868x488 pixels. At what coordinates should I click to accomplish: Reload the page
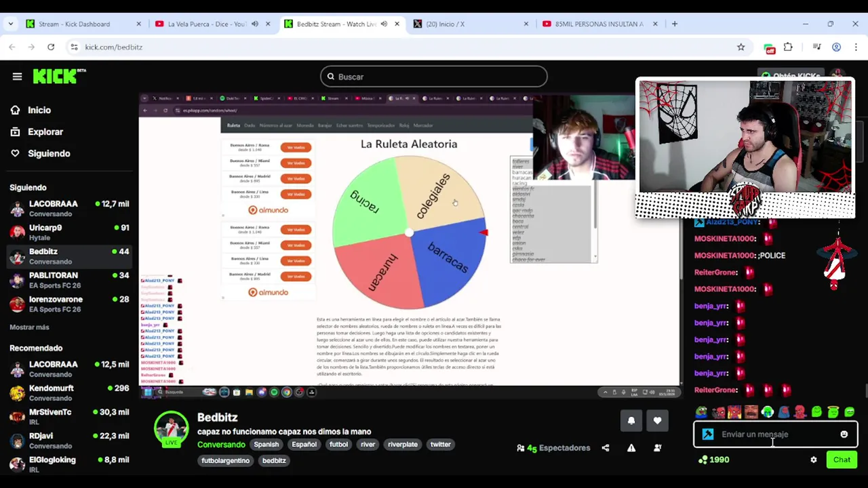[51, 47]
